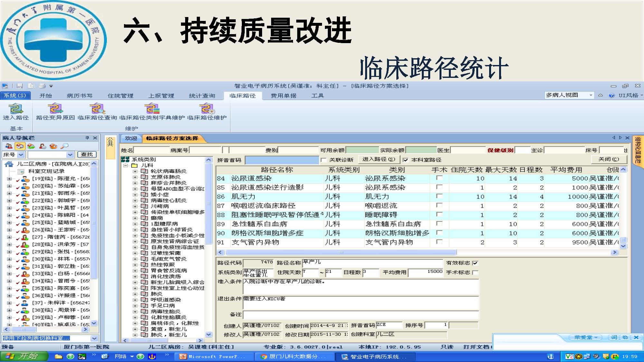Viewport: 644px width, 362px height.
Task: Switch to 住院管理 ribbon tab
Action: coord(120,96)
